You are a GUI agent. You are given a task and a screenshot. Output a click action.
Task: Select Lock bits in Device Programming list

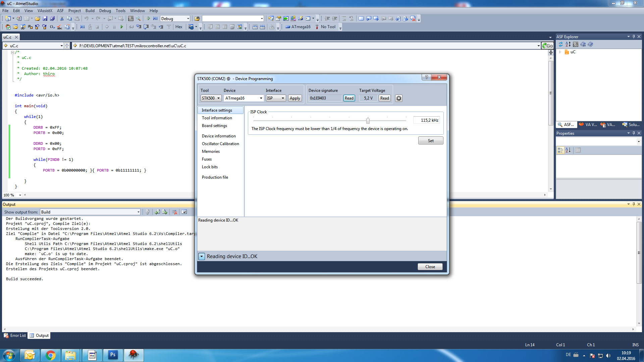pos(210,167)
